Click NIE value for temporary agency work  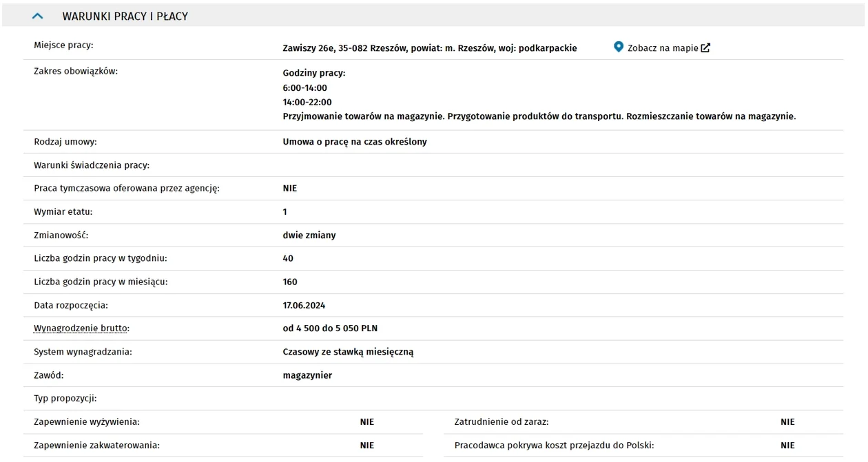coord(290,188)
